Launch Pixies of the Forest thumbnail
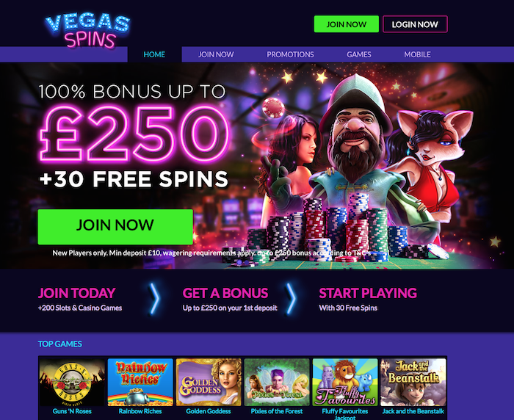 pyautogui.click(x=277, y=382)
